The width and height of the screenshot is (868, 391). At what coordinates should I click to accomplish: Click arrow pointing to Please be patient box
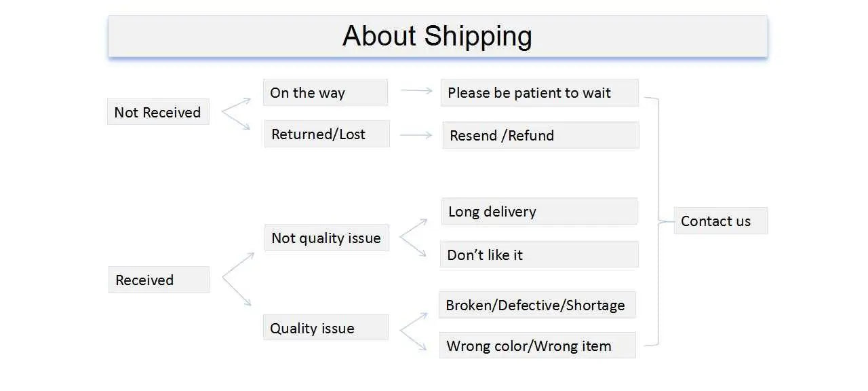click(416, 90)
